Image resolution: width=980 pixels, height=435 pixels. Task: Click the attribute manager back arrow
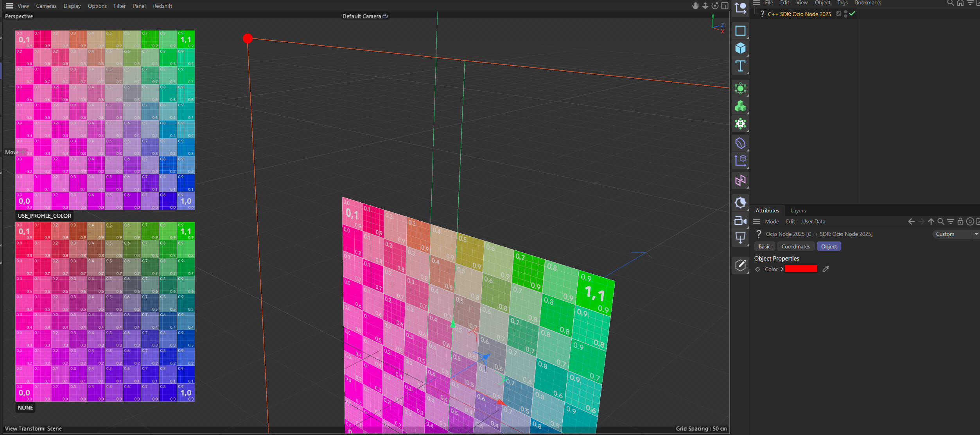coord(911,221)
